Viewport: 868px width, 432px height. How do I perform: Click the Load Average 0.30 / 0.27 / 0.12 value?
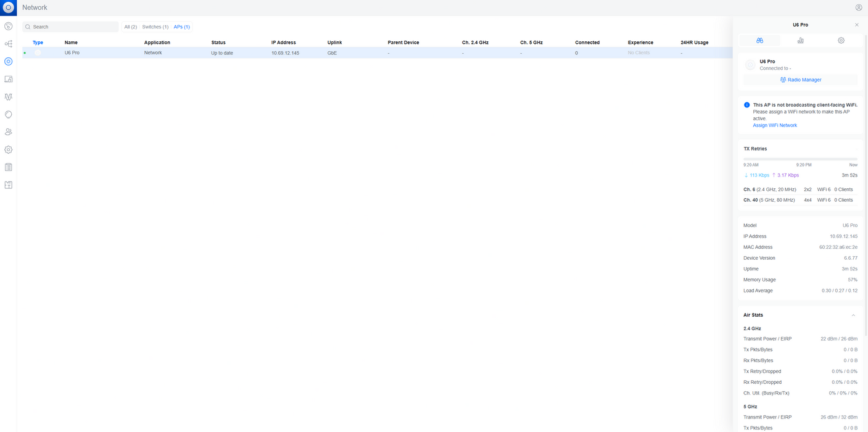839,291
